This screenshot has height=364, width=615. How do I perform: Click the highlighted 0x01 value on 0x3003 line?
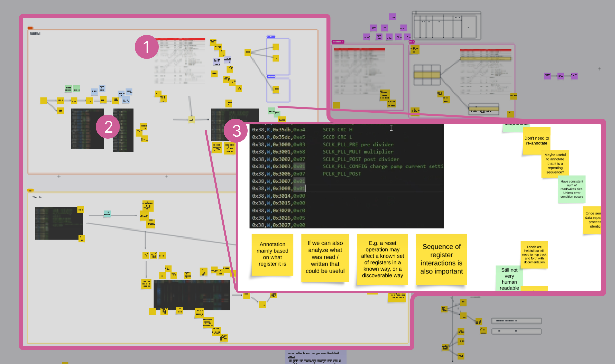coord(299,166)
